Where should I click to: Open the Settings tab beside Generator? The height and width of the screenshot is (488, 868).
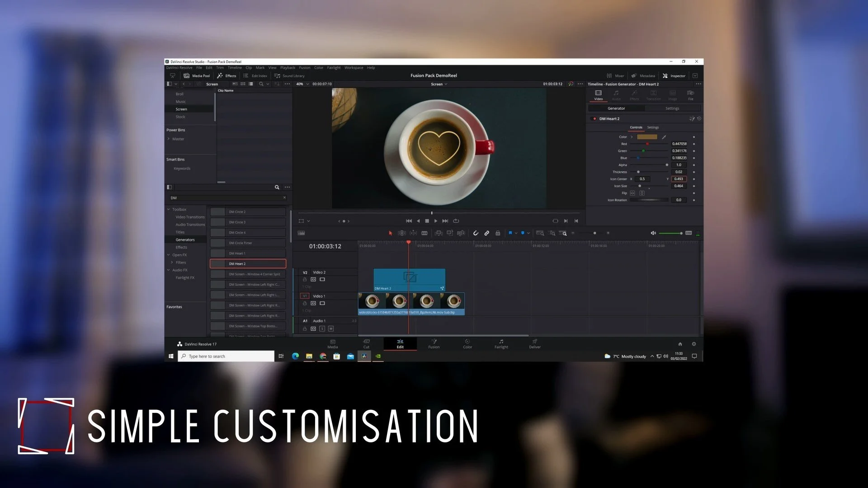(672, 108)
